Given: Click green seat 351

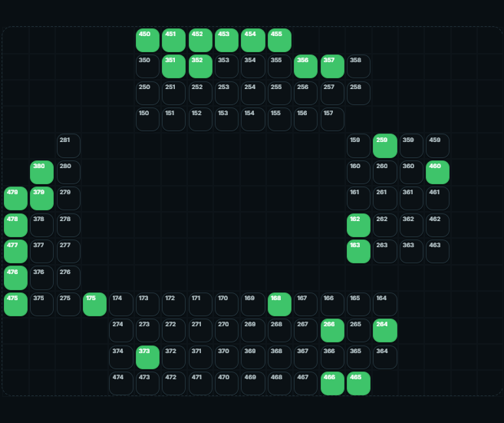Looking at the screenshot, I should pos(173,67).
